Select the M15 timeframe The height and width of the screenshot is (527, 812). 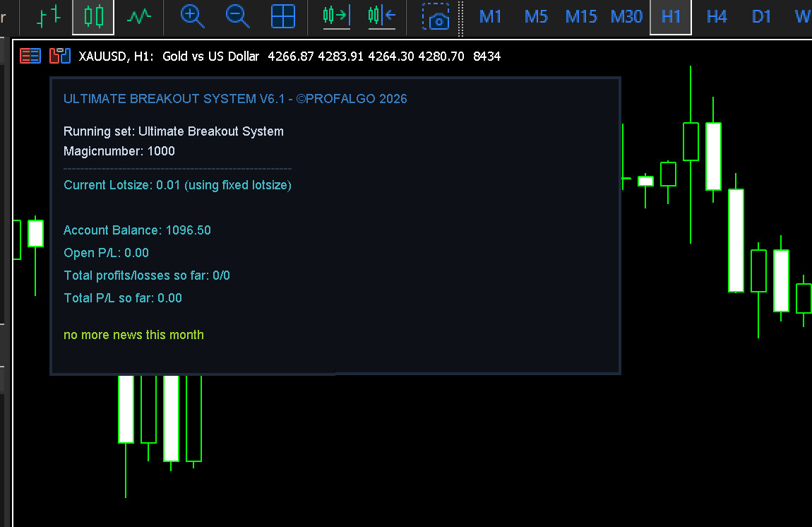(581, 16)
